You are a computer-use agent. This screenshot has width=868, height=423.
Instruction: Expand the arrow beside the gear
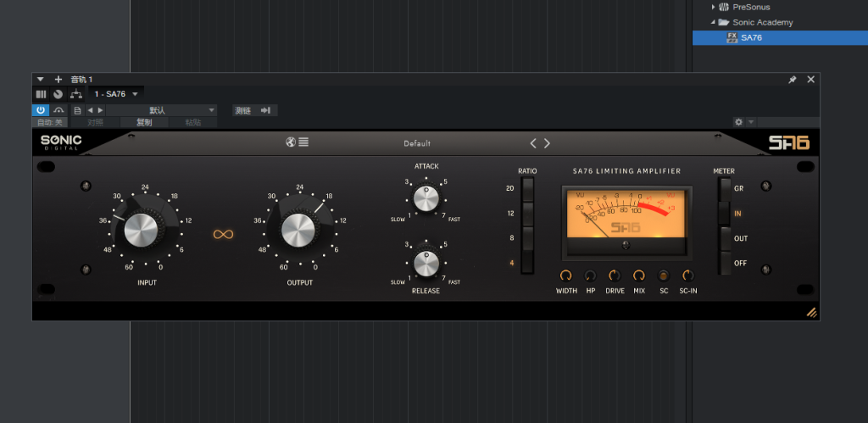tap(751, 122)
